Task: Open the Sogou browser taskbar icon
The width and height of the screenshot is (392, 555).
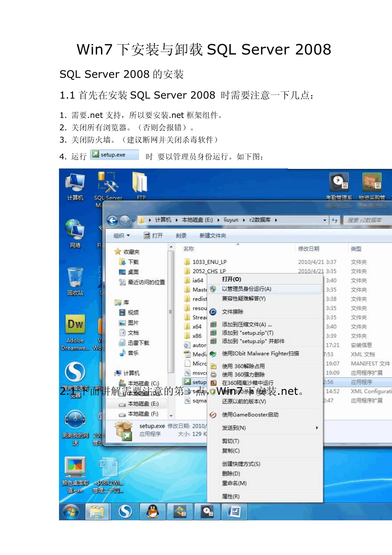Action: 125,512
